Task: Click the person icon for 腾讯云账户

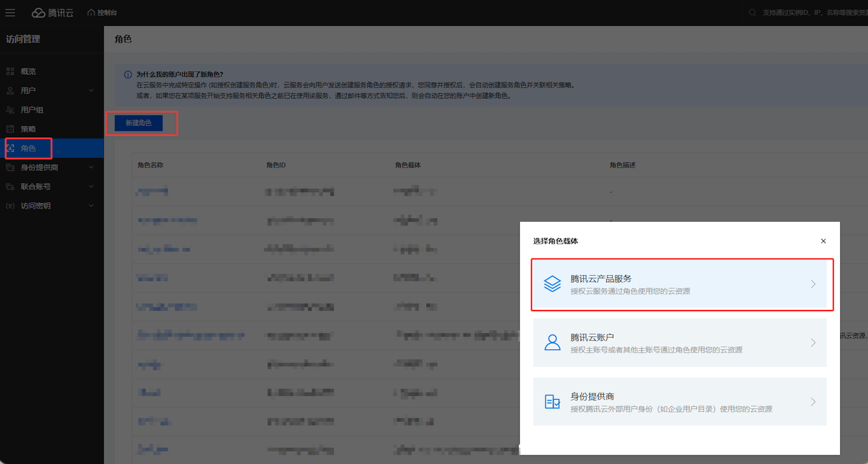Action: pyautogui.click(x=552, y=343)
